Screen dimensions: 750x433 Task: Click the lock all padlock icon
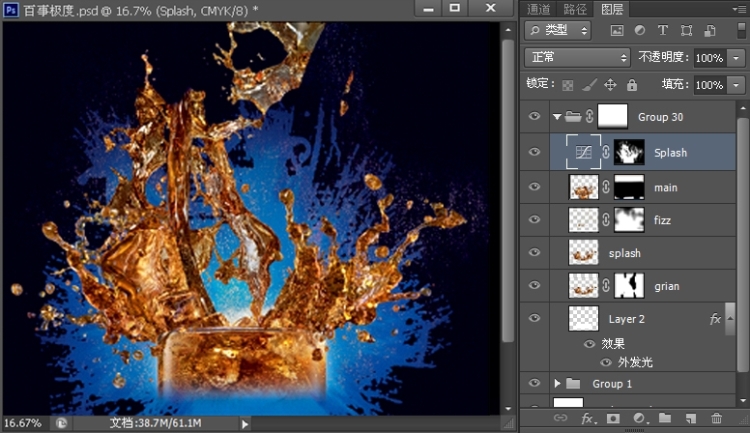point(632,85)
